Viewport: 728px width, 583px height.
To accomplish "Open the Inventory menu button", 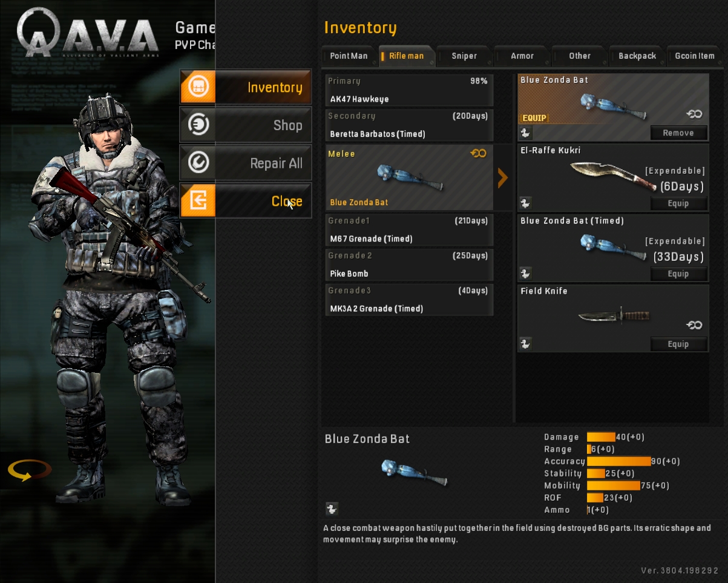I will (x=246, y=87).
